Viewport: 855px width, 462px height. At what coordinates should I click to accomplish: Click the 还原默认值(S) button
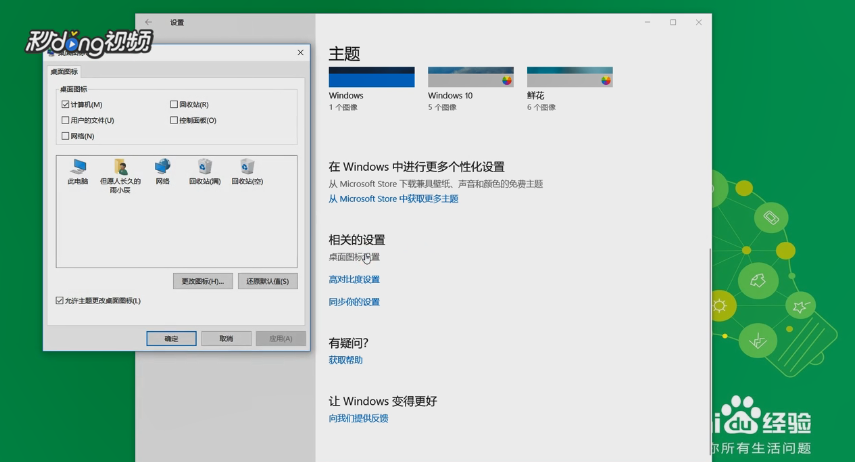click(x=268, y=281)
